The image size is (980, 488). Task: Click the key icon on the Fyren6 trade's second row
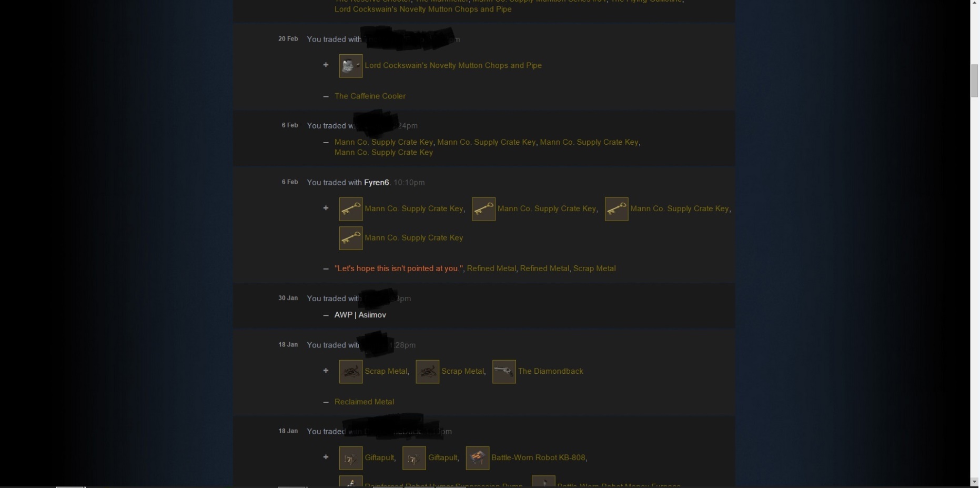pyautogui.click(x=351, y=238)
